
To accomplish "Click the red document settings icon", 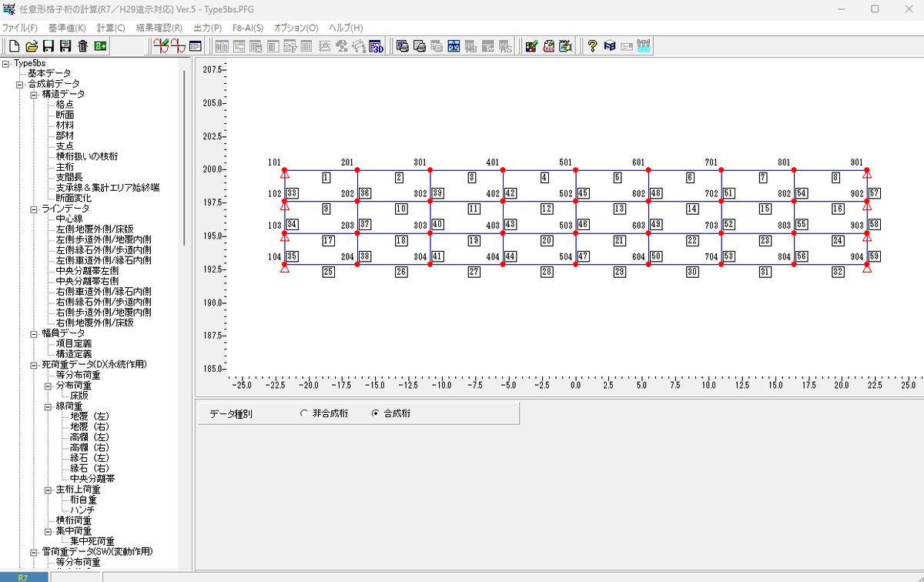I will tap(549, 46).
